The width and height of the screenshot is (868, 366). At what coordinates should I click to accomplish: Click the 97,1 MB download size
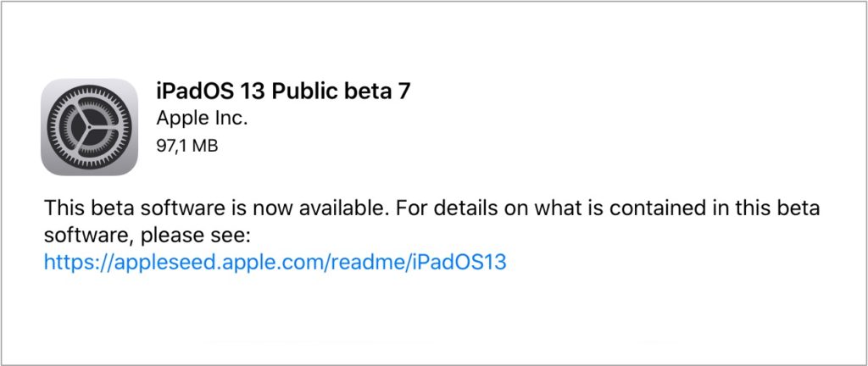187,146
